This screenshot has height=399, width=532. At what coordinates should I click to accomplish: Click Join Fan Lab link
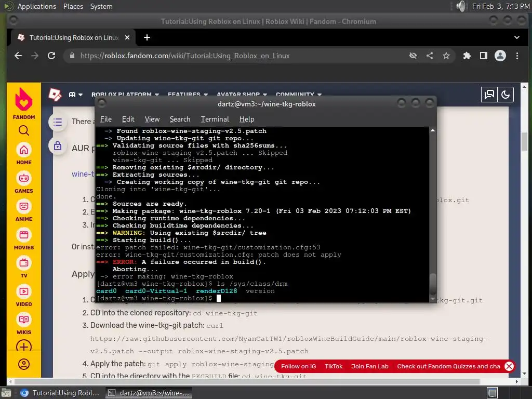[x=370, y=366]
